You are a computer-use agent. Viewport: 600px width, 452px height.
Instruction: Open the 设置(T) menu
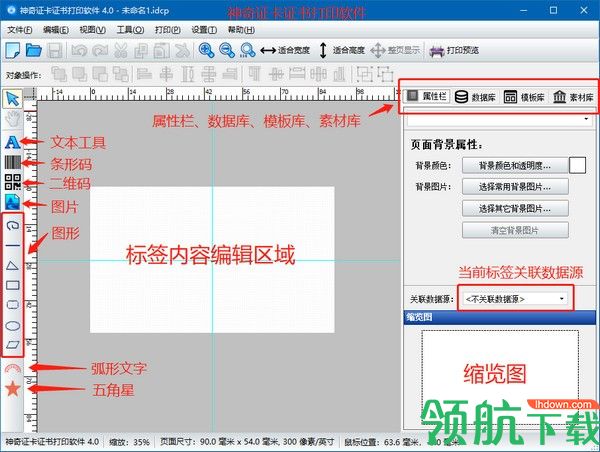pyautogui.click(x=204, y=29)
